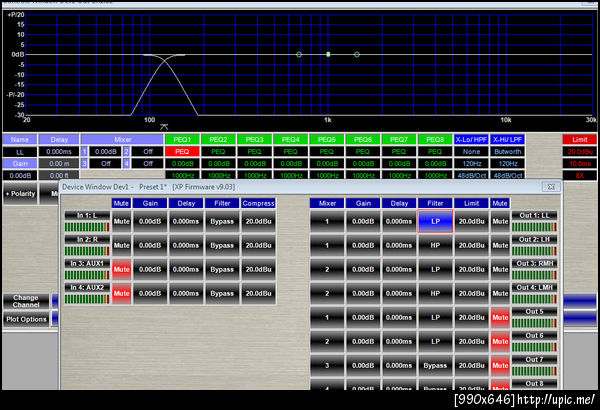Image resolution: width=600 pixels, height=410 pixels.
Task: Edit the PEQ4 frequency value 1000Hz
Action: (290, 175)
